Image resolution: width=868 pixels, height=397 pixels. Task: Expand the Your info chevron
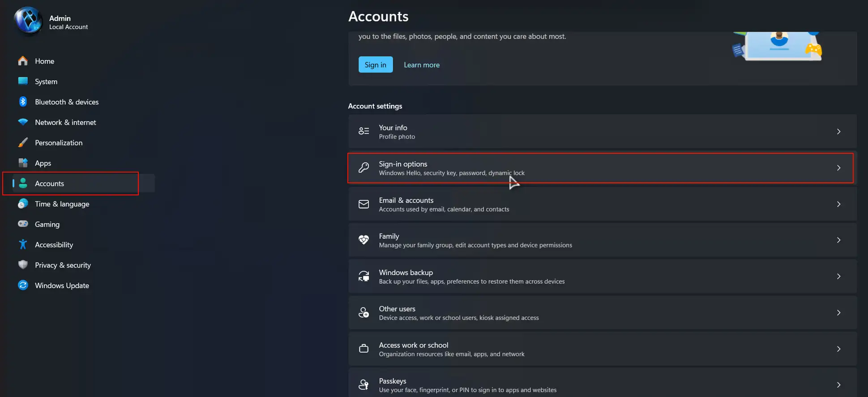pyautogui.click(x=838, y=131)
